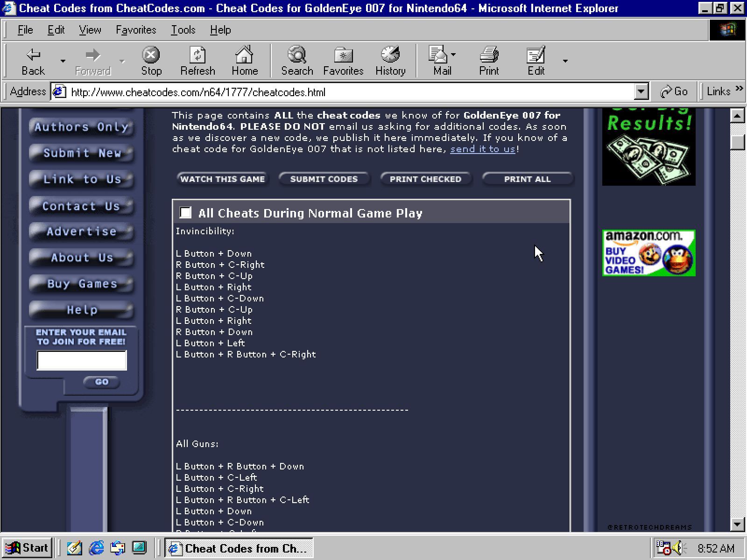The height and width of the screenshot is (560, 747).
Task: Open Submit New sidebar button
Action: pyautogui.click(x=81, y=153)
